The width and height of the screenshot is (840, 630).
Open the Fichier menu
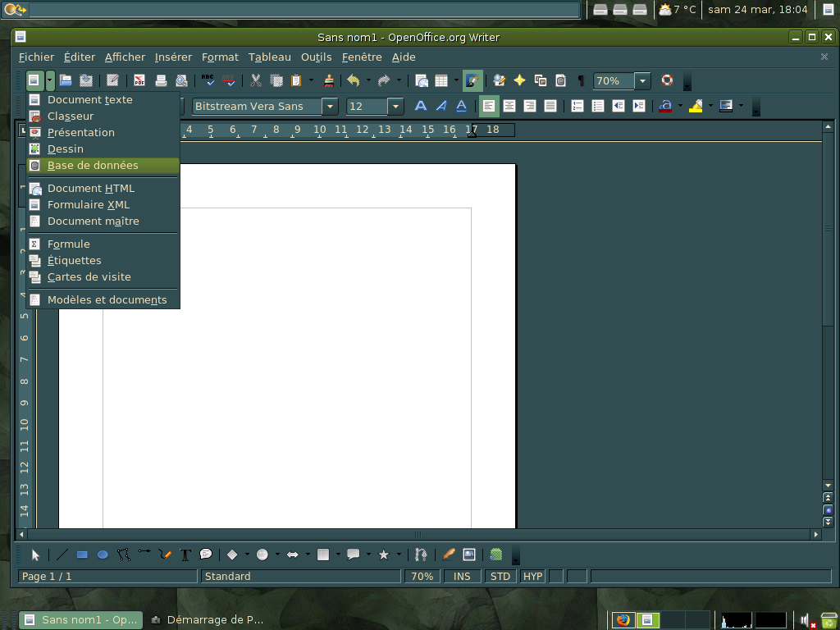36,57
